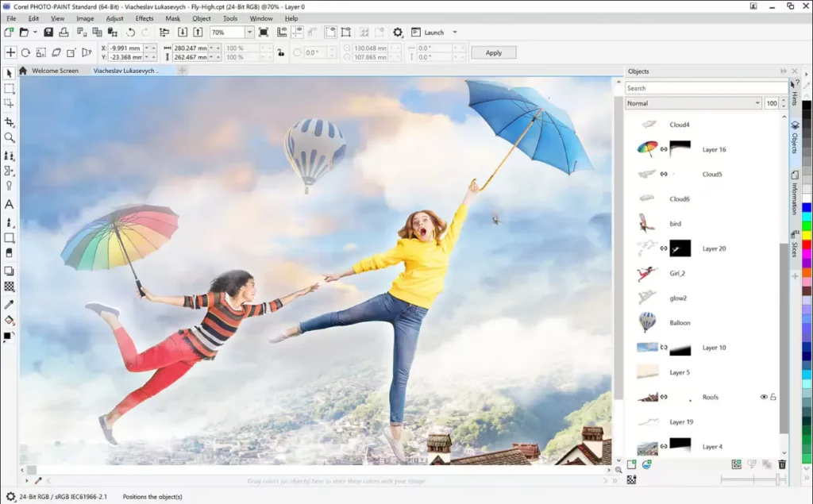Select the Eraser tool
The height and width of the screenshot is (504, 813).
10,254
